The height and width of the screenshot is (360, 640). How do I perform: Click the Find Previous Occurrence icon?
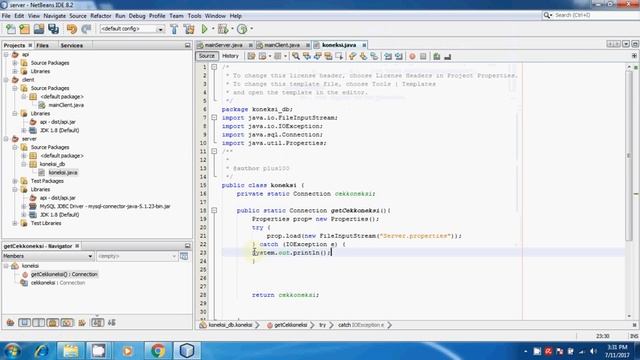click(x=307, y=56)
